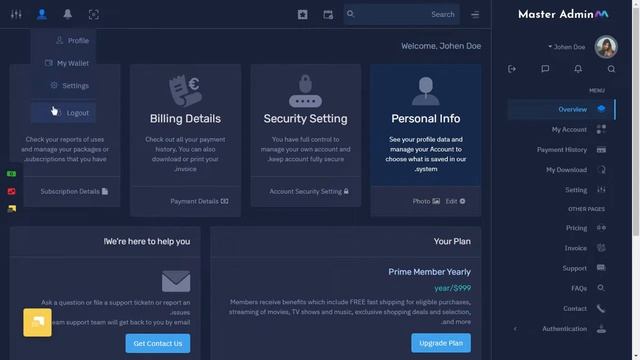This screenshot has width=640, height=360.
Task: Click the Billing Details receipt icon
Action: [185, 90]
